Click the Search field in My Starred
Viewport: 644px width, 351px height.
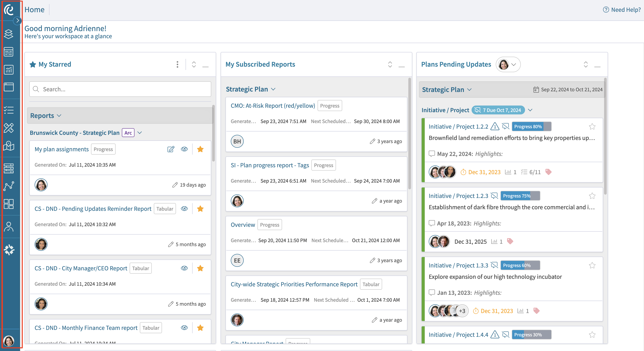(120, 89)
